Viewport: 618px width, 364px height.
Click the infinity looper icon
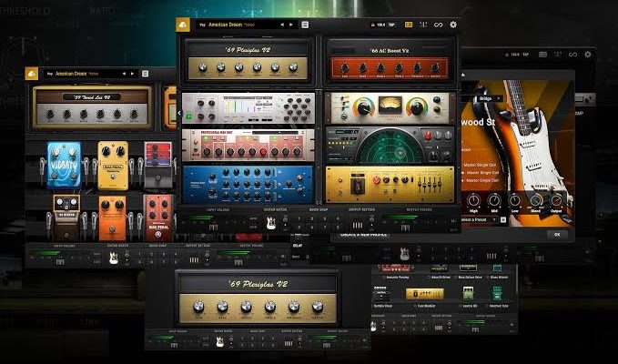click(437, 24)
